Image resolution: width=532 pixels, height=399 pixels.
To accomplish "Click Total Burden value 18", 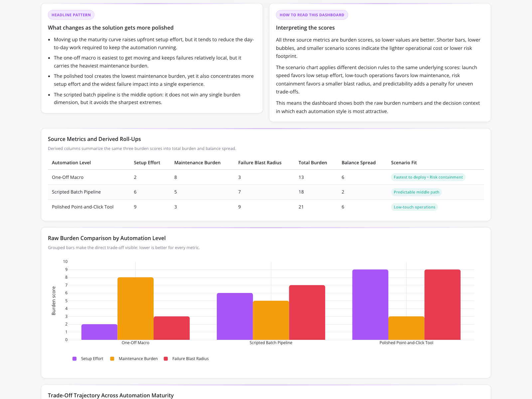I will point(301,192).
